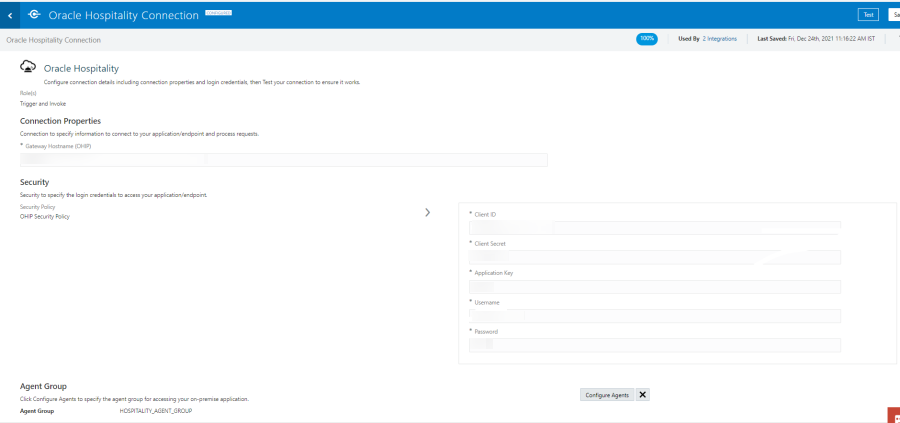This screenshot has height=423, width=900.
Task: Click the Security section heading
Action: (34, 182)
